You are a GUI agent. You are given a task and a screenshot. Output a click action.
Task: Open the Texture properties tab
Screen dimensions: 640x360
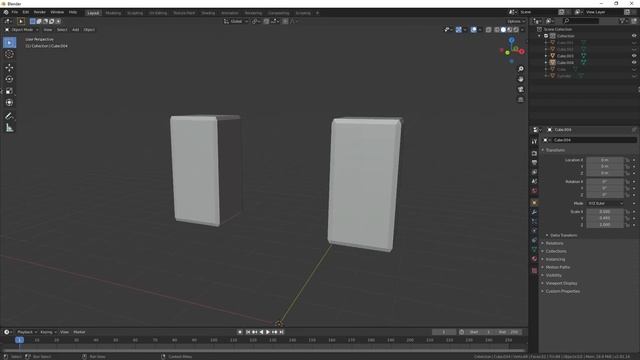[534, 270]
